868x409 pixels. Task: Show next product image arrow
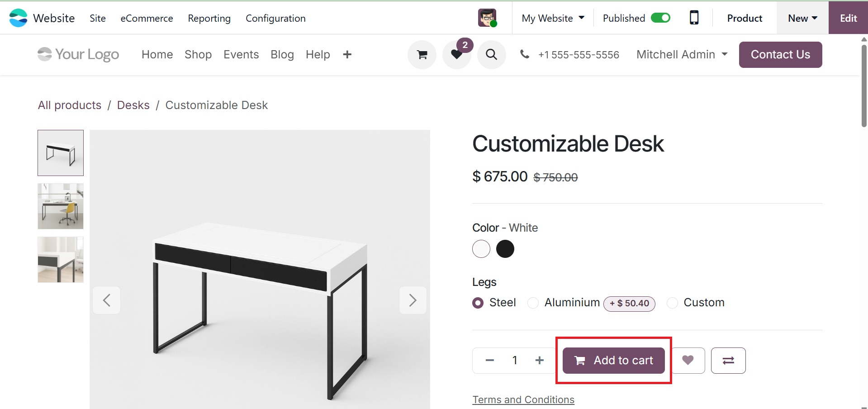[413, 300]
